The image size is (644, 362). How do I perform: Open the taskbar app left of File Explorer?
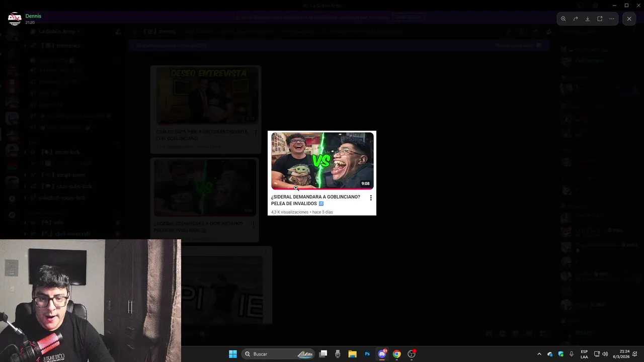(338, 354)
